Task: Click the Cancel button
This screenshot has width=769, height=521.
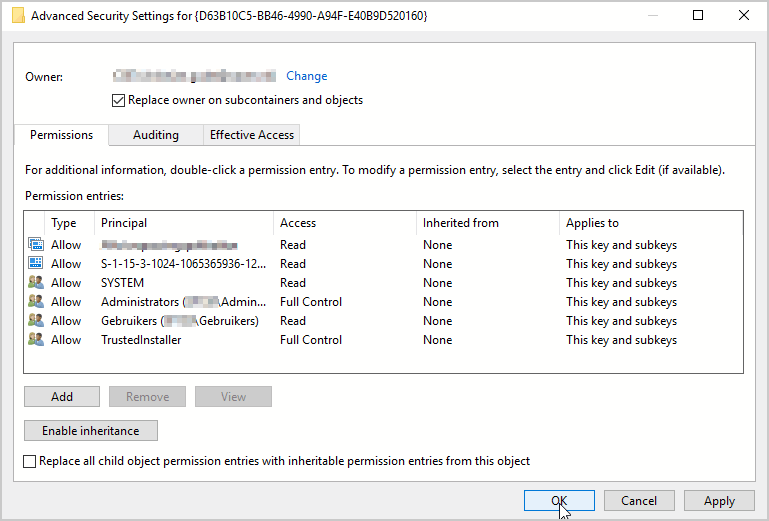Action: (638, 501)
